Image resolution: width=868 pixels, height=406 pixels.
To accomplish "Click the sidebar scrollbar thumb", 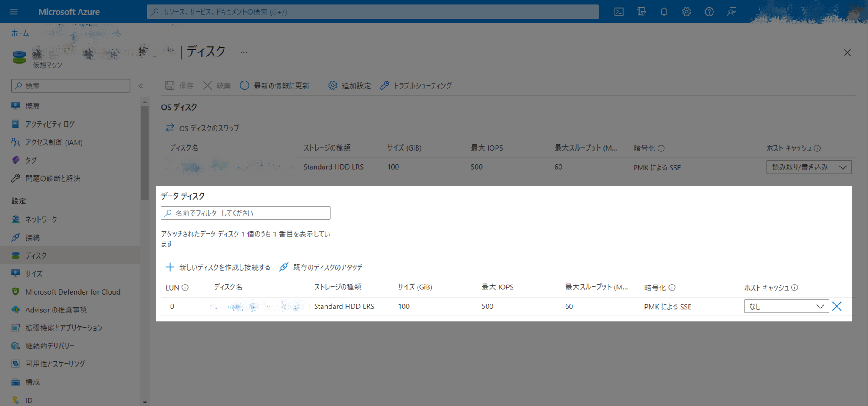I will (145, 153).
